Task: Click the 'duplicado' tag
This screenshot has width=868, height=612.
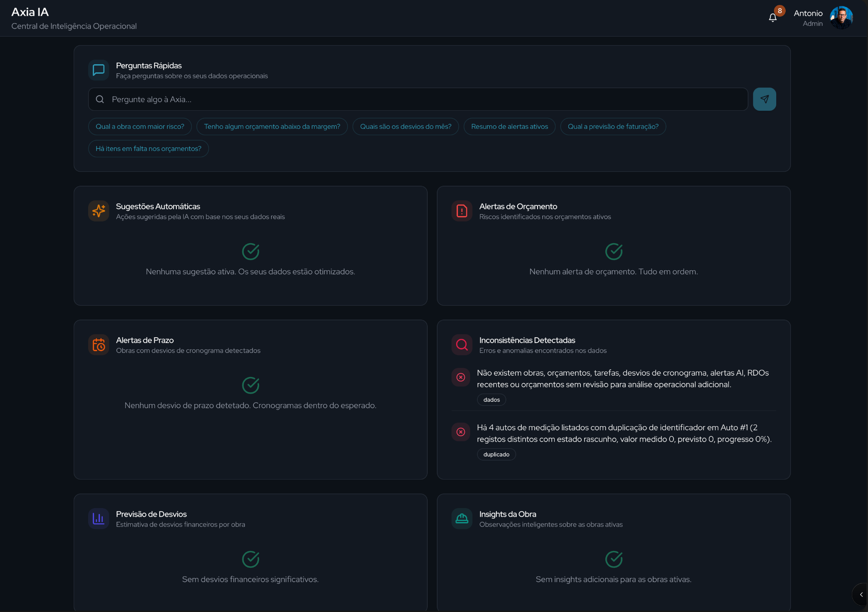Action: coord(496,455)
